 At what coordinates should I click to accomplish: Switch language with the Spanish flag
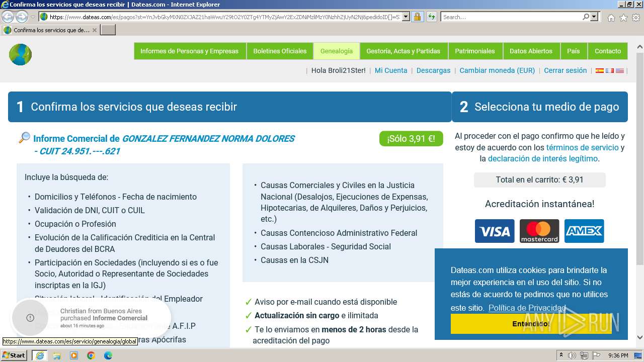(600, 71)
